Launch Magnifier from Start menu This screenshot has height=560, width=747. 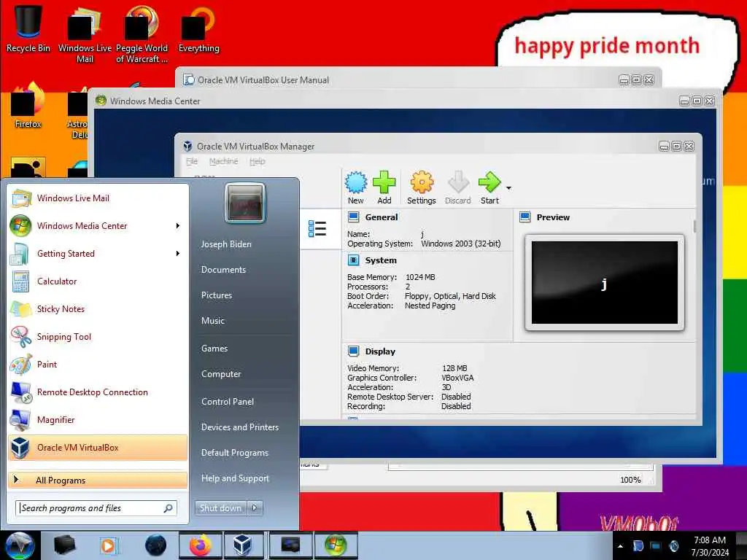point(98,420)
